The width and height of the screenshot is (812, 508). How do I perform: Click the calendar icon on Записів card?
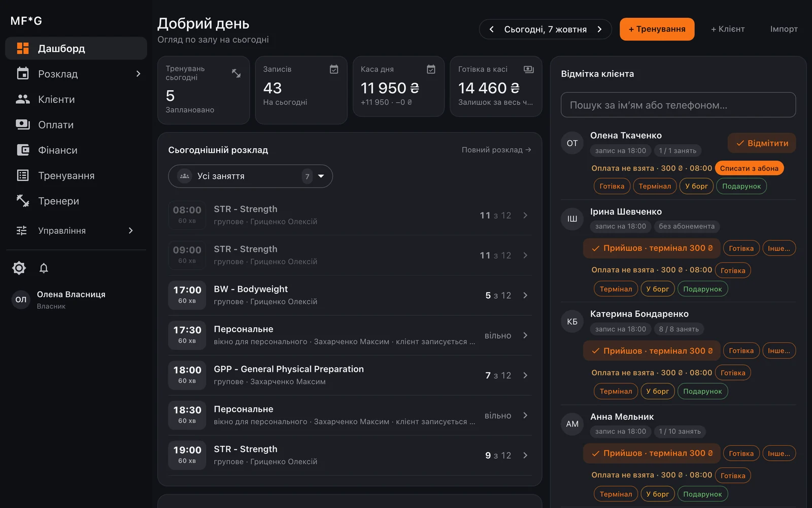(x=334, y=69)
